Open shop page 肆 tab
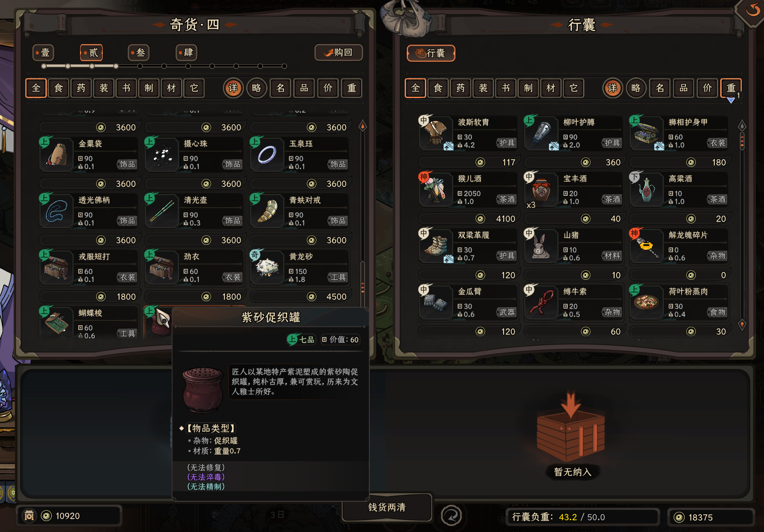 pyautogui.click(x=186, y=53)
